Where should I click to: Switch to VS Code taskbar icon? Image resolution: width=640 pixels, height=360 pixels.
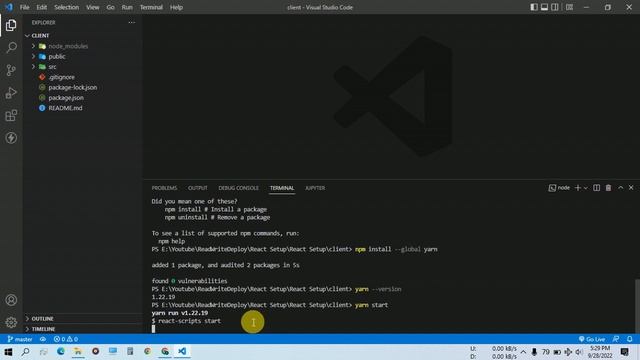point(182,351)
